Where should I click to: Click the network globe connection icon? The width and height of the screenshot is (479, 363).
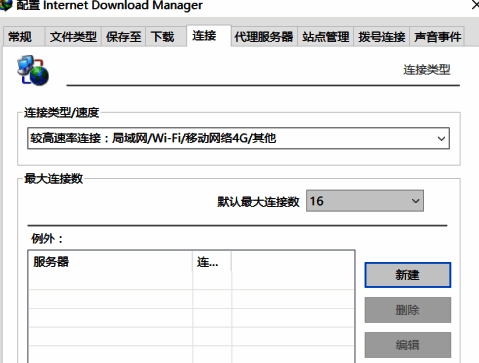click(33, 70)
